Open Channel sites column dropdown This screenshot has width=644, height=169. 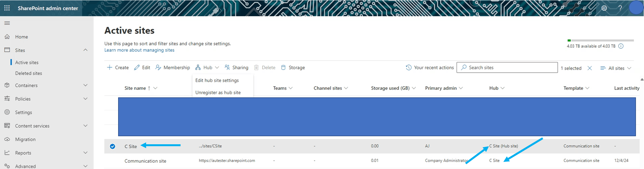coord(346,88)
